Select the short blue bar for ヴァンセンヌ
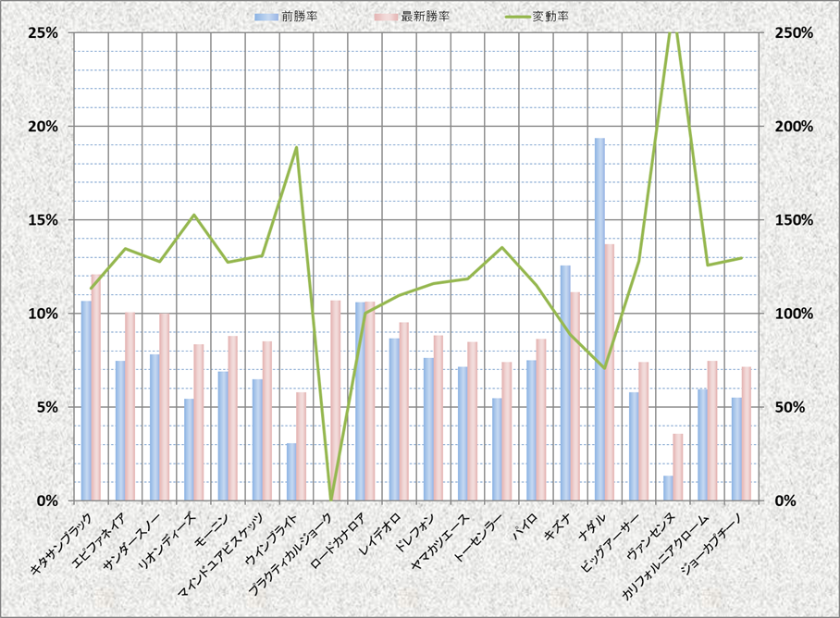 (668, 488)
